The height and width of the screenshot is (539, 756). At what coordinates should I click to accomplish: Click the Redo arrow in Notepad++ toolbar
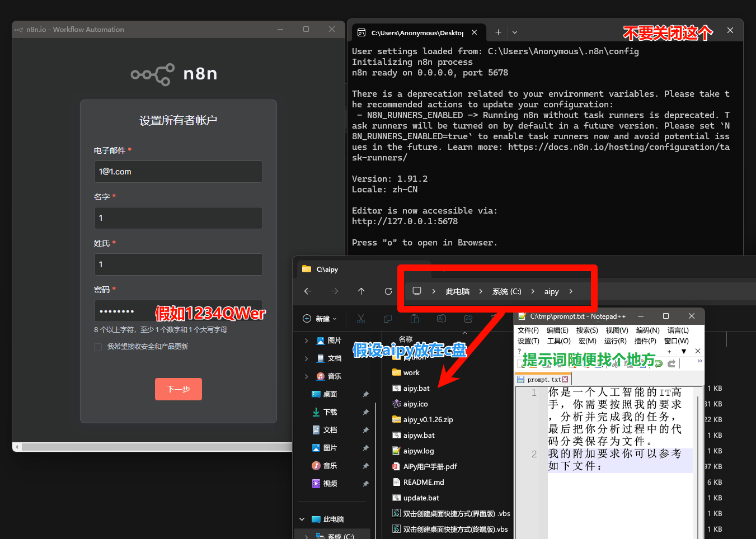(671, 363)
